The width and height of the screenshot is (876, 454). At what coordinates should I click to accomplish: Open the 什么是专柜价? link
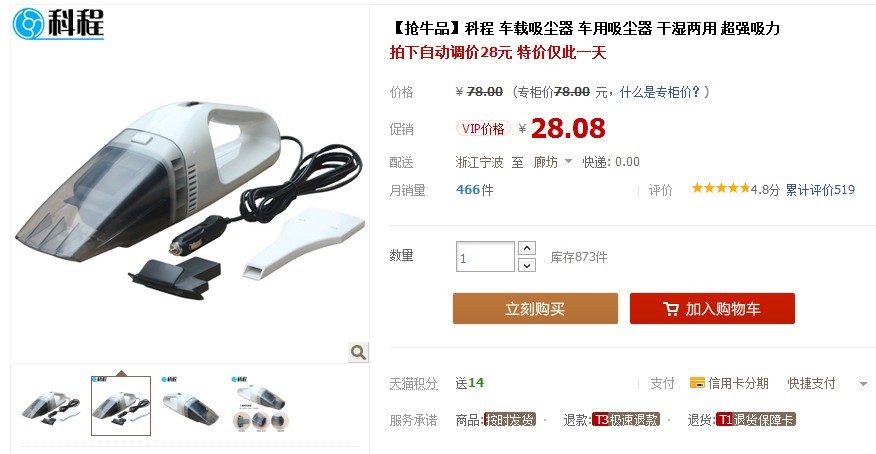(660, 92)
